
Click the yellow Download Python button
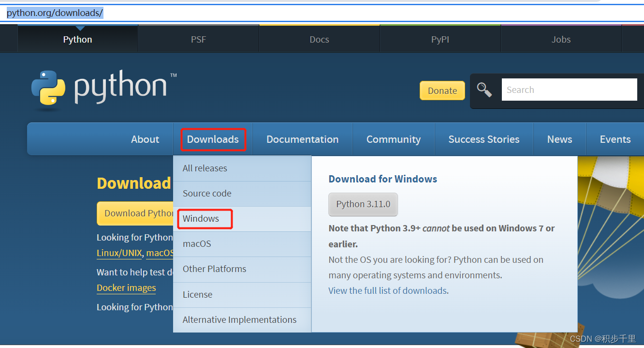coord(135,213)
